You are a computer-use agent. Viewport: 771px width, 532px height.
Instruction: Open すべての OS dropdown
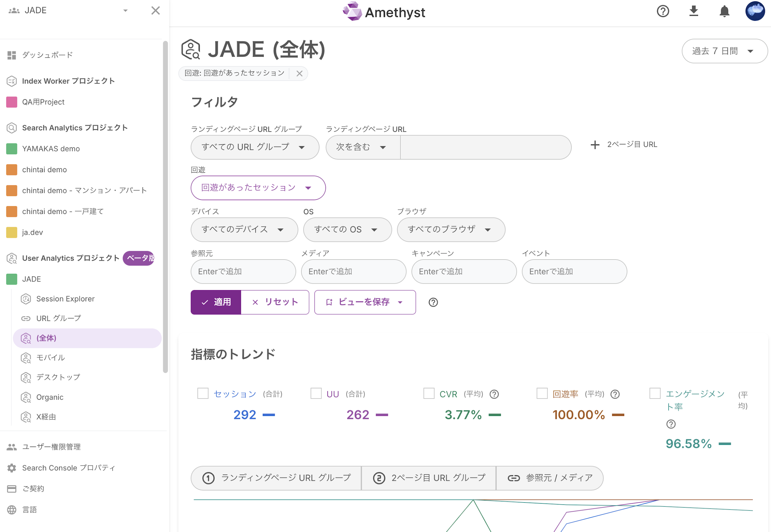[347, 229]
